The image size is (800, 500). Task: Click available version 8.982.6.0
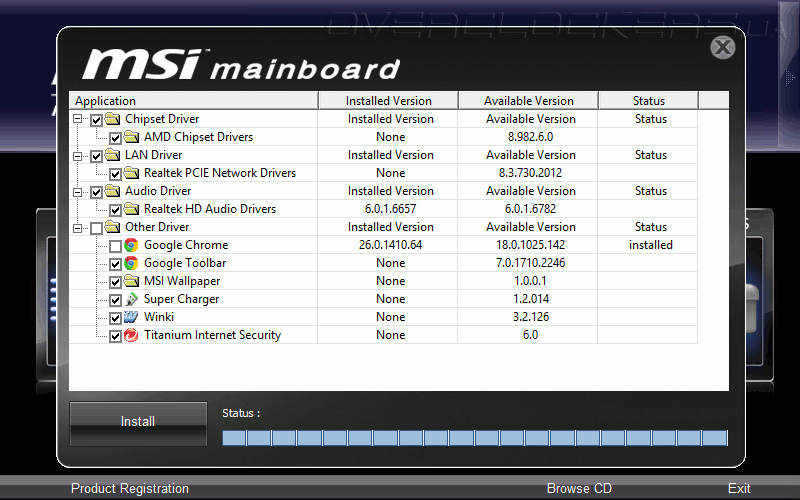pos(530,137)
